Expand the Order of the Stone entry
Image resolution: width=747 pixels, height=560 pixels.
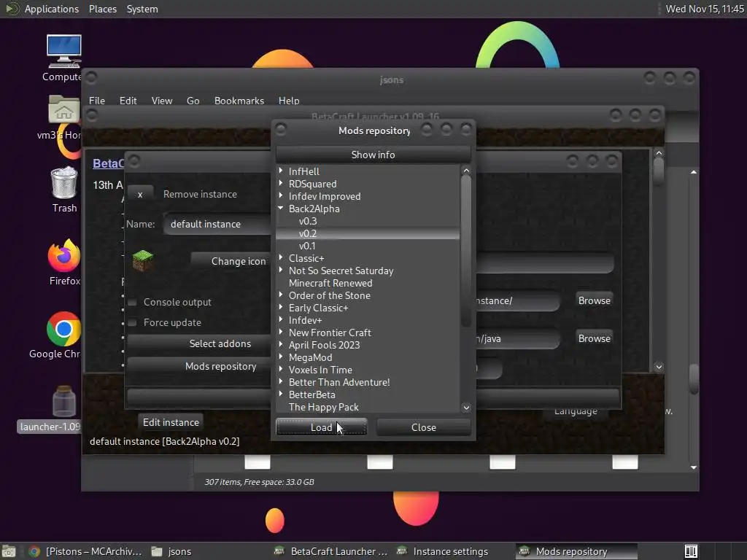(281, 295)
